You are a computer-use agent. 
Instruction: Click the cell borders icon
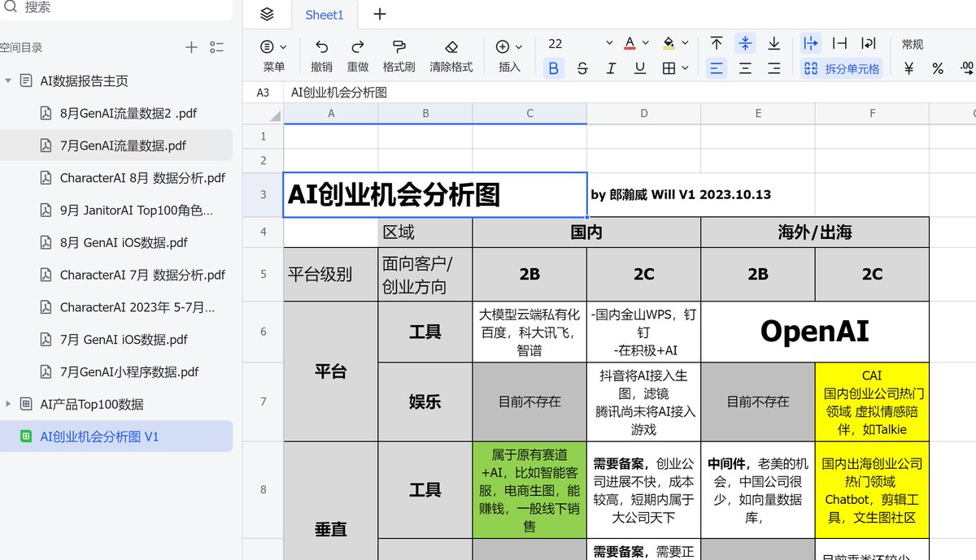669,68
